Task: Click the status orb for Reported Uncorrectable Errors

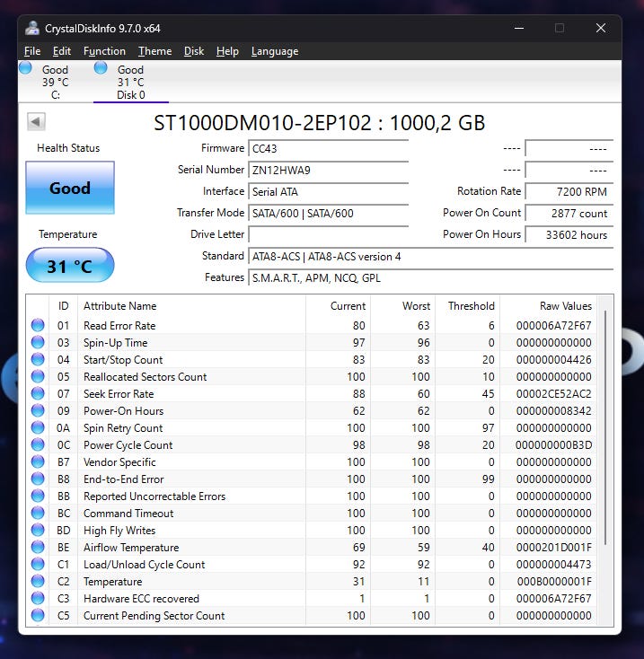Action: 38,496
